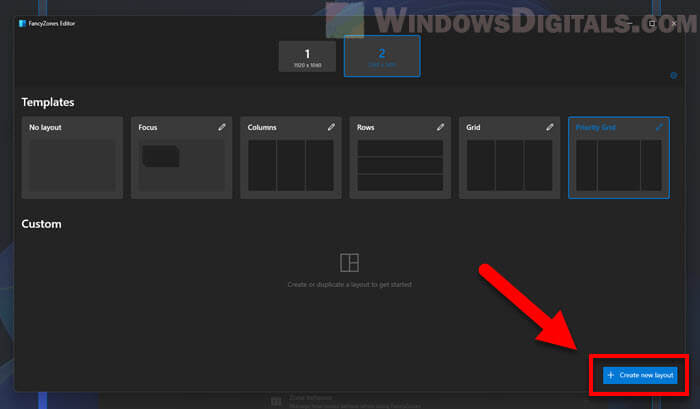Open the FancyZones settings gear icon
The width and height of the screenshot is (700, 409).
click(x=674, y=75)
